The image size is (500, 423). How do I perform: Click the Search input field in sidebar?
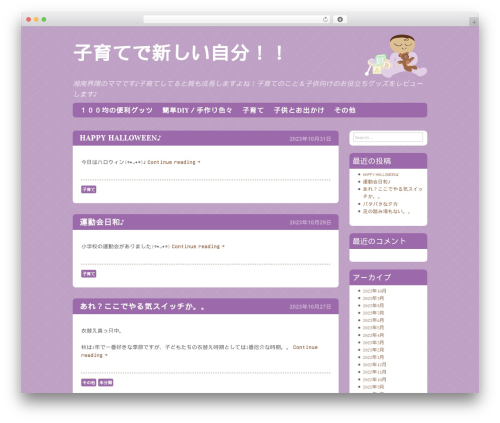[x=388, y=137]
